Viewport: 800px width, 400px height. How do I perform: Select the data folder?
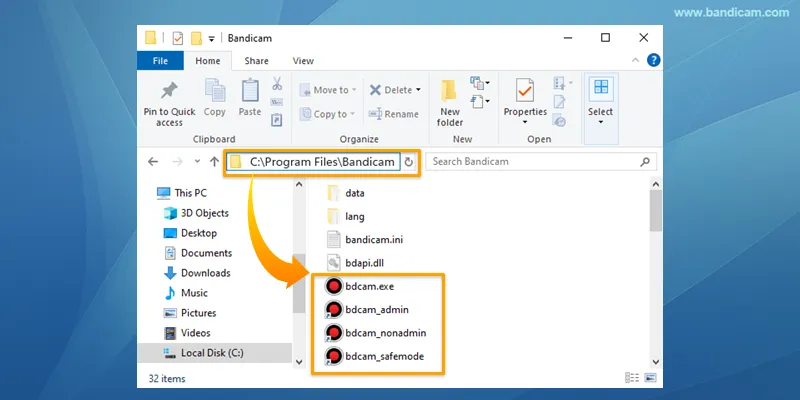click(x=355, y=193)
